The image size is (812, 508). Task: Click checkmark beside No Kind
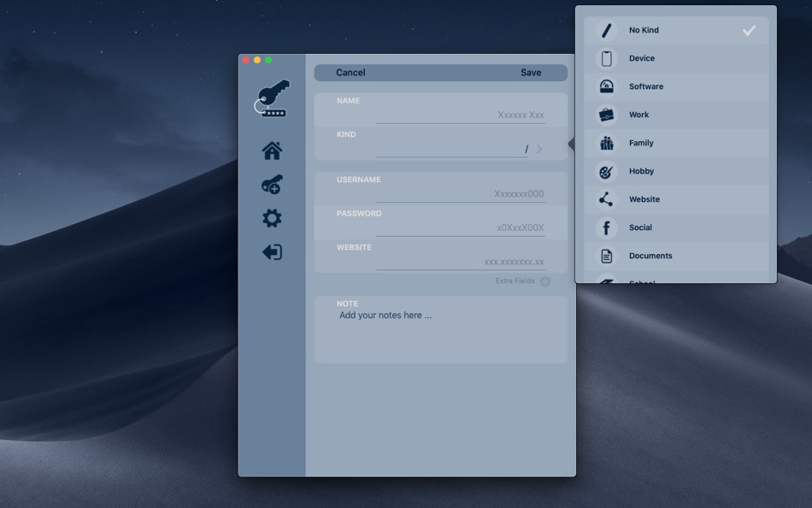pos(749,31)
